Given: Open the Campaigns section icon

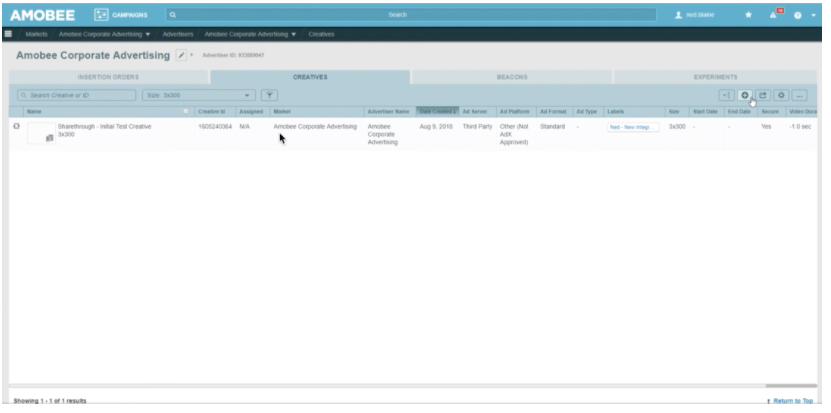Looking at the screenshot, I should [x=101, y=15].
